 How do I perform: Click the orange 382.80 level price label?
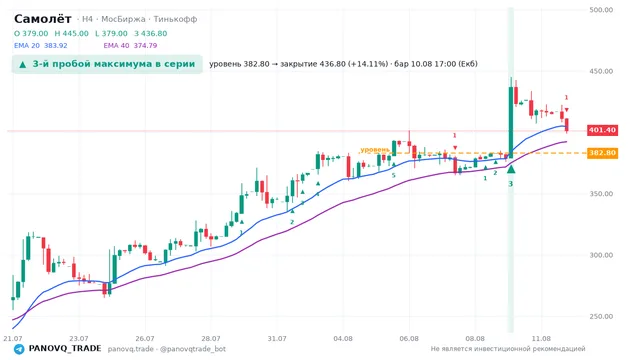tap(602, 153)
